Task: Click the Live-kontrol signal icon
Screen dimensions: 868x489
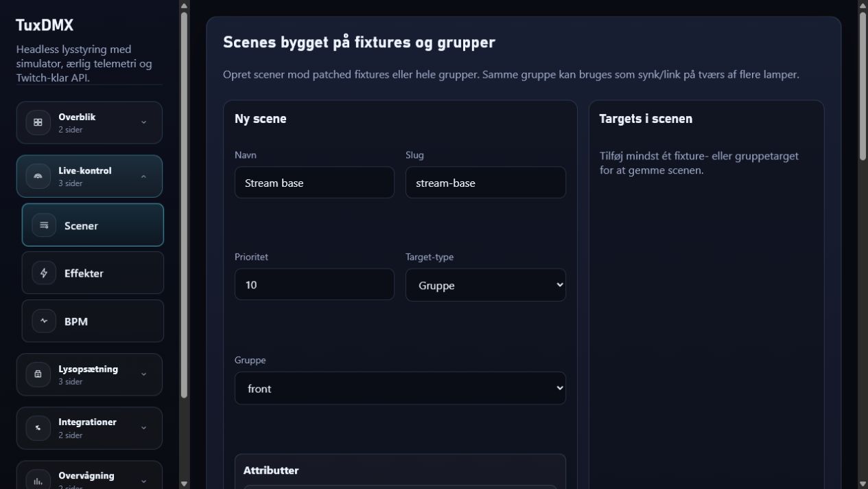Action: [x=38, y=176]
